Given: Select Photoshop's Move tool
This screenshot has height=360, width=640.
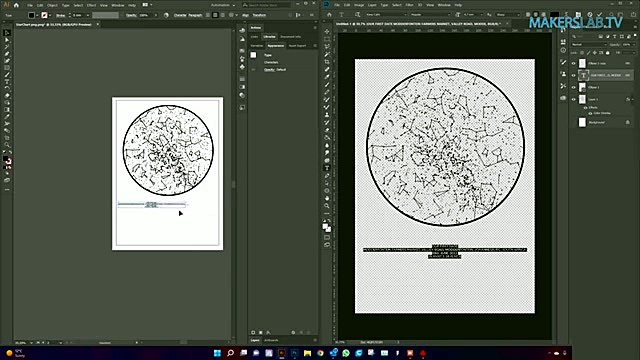Looking at the screenshot, I should pyautogui.click(x=327, y=32).
